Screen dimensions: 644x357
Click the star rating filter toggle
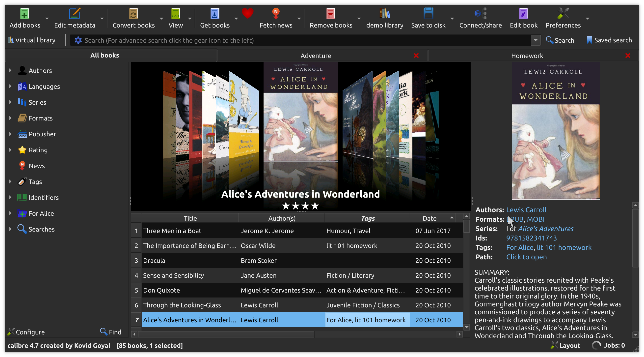11,150
